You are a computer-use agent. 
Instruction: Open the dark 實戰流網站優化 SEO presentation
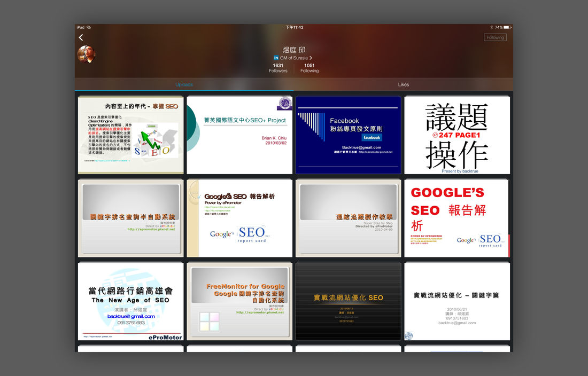point(349,301)
